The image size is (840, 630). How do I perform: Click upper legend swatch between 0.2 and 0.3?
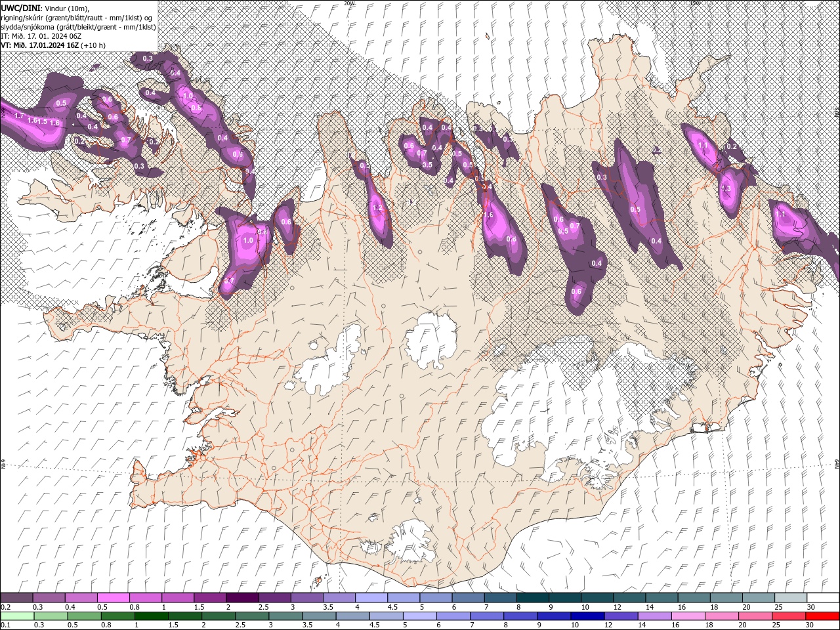pos(16,598)
